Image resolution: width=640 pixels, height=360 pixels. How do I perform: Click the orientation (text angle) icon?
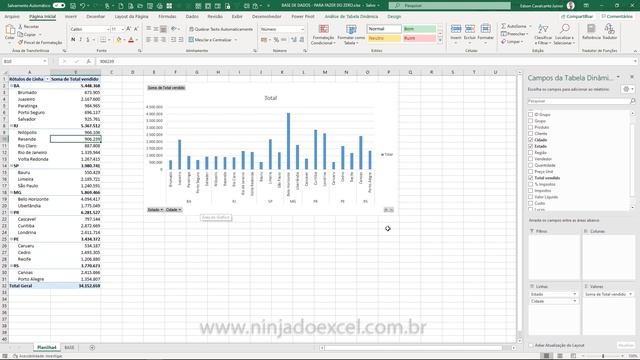pos(174,29)
